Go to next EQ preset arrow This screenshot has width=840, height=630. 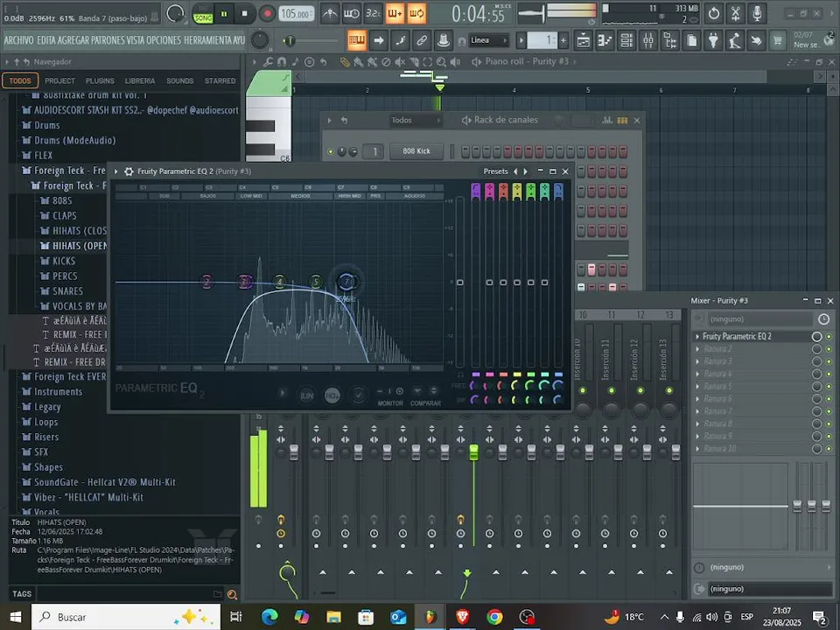tap(526, 171)
